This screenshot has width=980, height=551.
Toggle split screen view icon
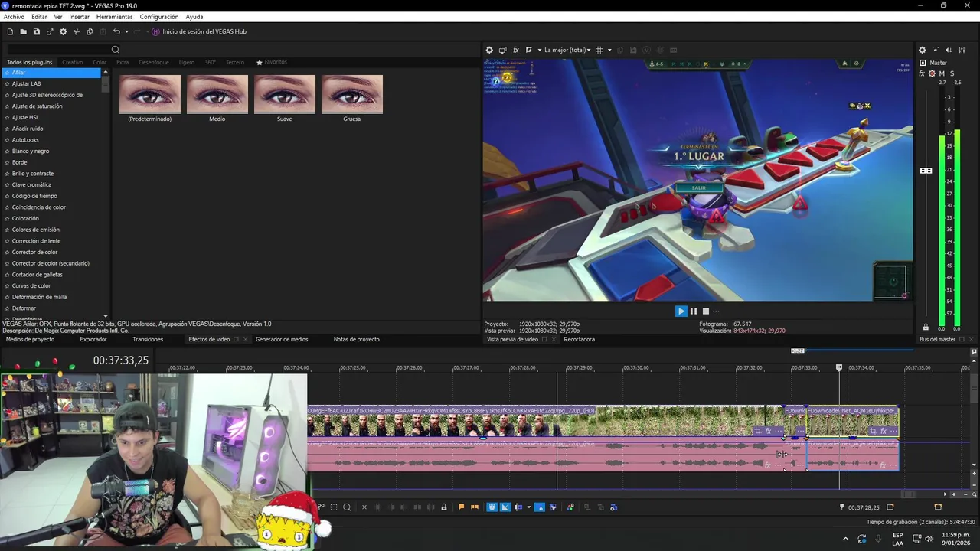[x=528, y=50]
